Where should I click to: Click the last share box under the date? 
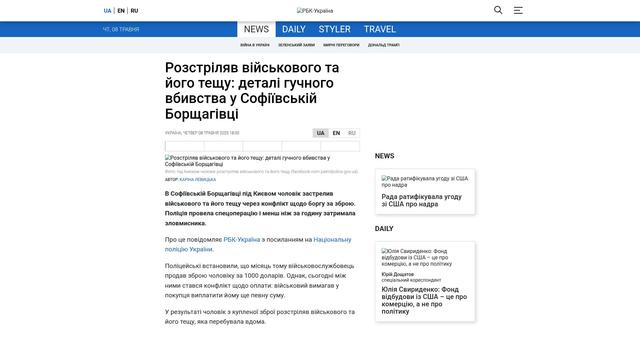point(340,146)
